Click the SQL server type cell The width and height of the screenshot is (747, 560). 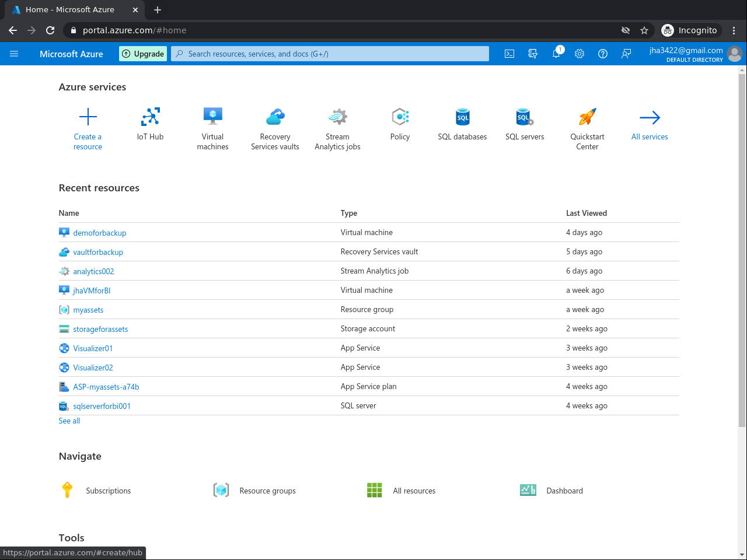point(358,405)
